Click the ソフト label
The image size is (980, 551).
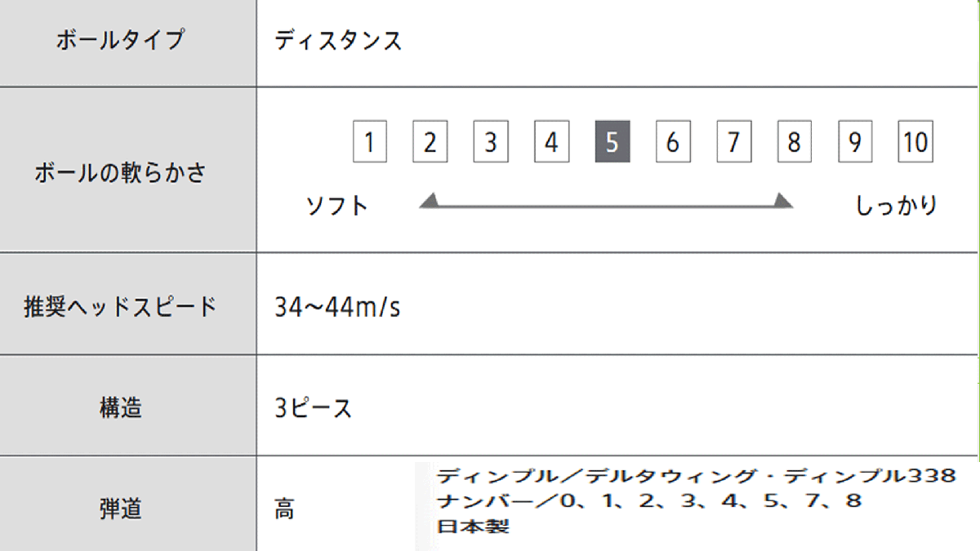pos(337,205)
